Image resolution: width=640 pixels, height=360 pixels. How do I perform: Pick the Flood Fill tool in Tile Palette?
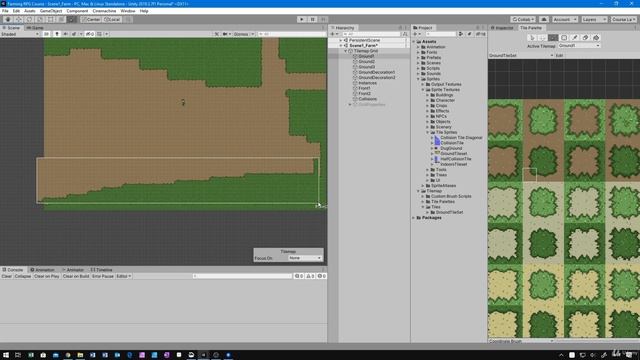click(x=596, y=38)
